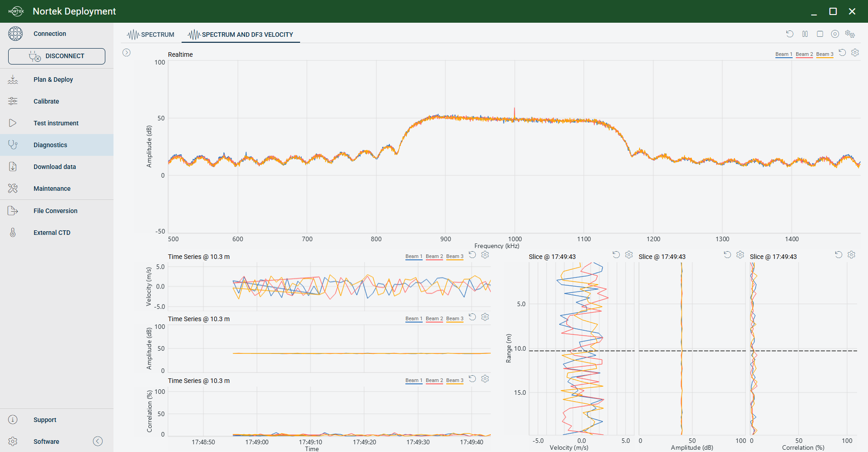Viewport: 868px width, 452px height.
Task: Select the SPECTRUM AND DF3 VELOCITY tab
Action: [241, 35]
